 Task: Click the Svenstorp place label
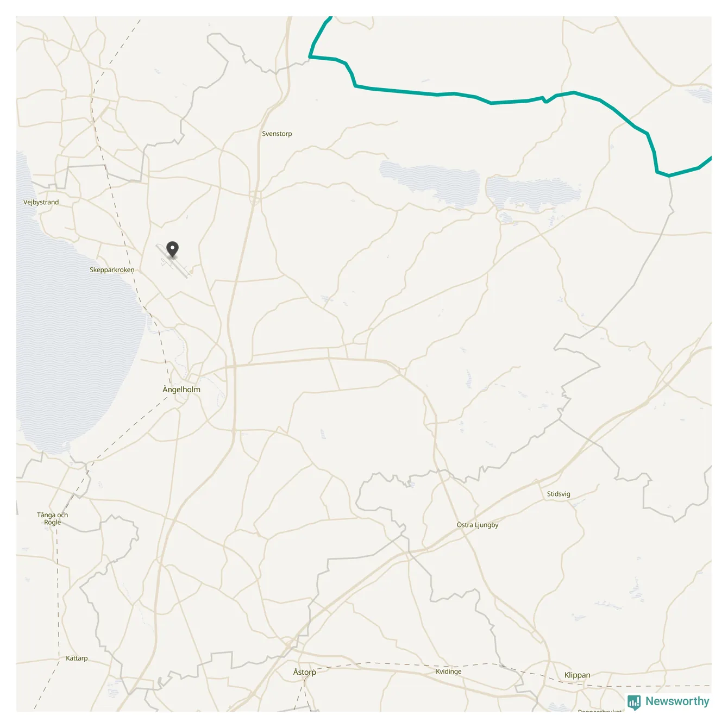pyautogui.click(x=277, y=134)
